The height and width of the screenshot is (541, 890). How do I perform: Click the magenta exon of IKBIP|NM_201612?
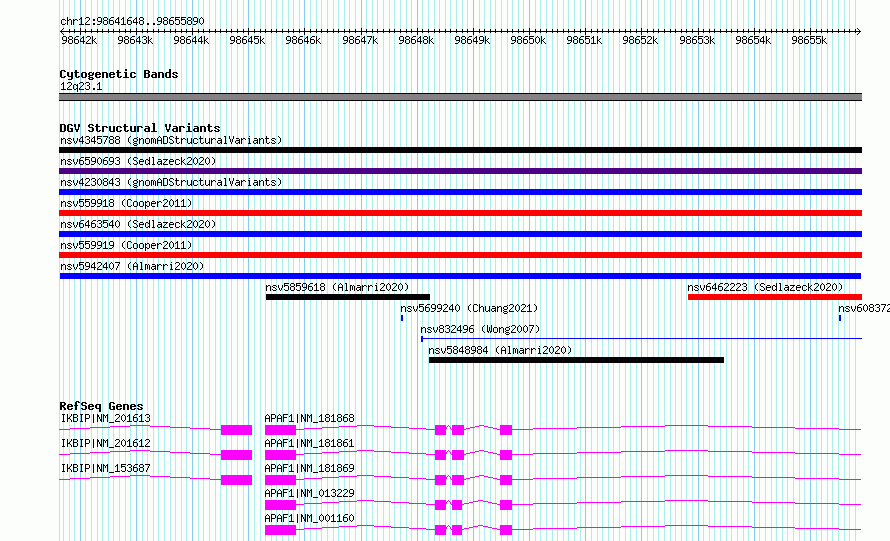(236, 455)
